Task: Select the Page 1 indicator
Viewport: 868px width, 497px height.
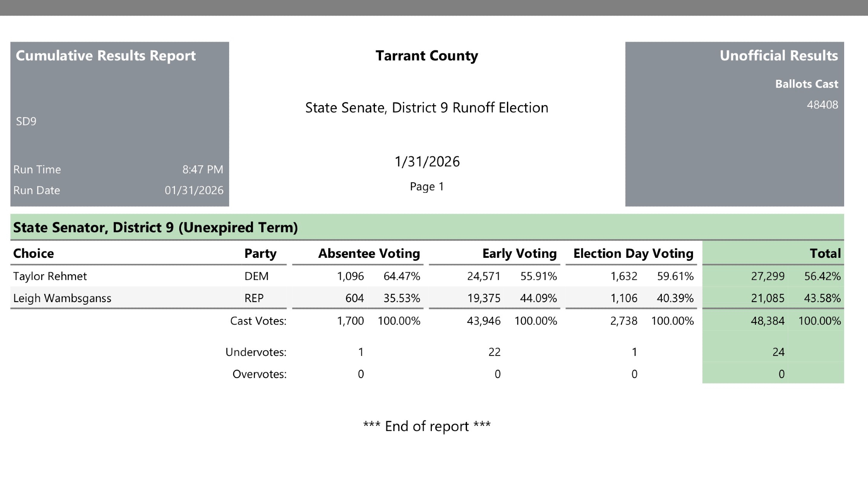Action: (x=427, y=187)
